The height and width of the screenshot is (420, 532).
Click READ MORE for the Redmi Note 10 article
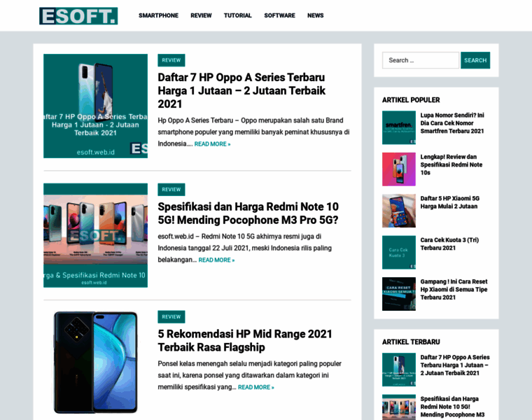[x=216, y=260]
